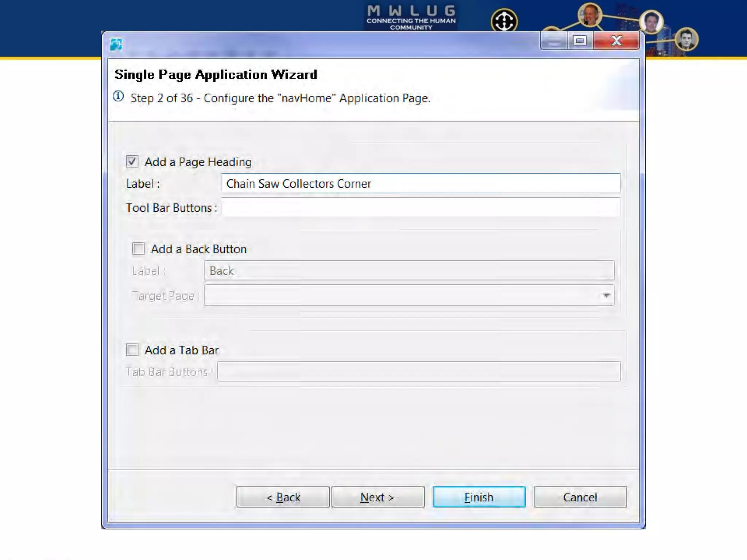
Task: Click the circular arrows icon in banner
Action: point(504,20)
